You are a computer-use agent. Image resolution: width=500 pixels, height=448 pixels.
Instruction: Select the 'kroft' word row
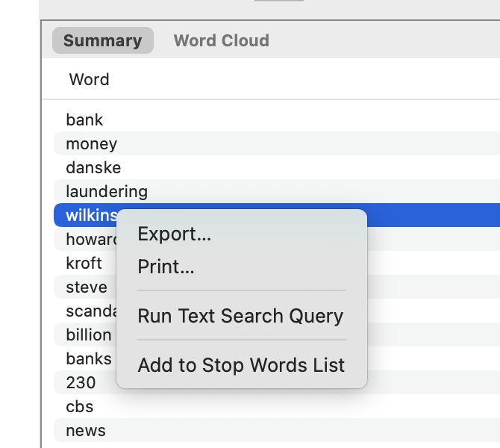point(84,263)
